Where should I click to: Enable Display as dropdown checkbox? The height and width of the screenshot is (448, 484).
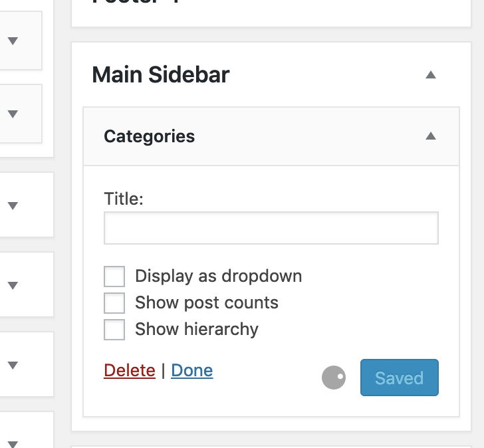114,277
